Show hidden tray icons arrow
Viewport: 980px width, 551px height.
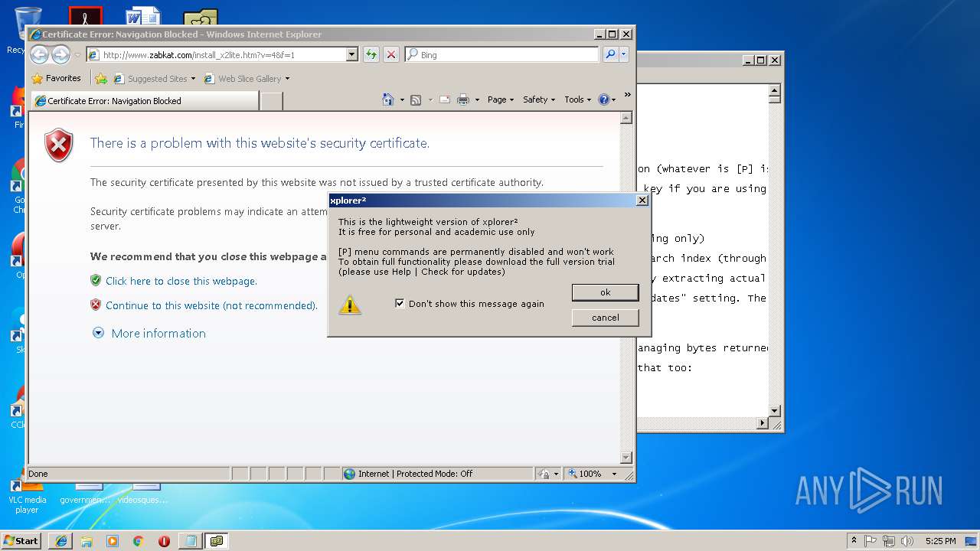(x=854, y=541)
